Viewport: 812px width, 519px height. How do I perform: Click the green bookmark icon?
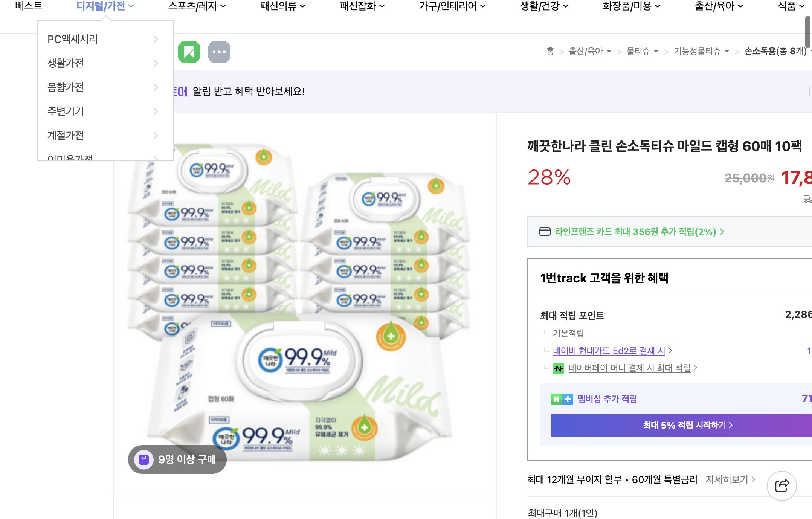point(189,52)
